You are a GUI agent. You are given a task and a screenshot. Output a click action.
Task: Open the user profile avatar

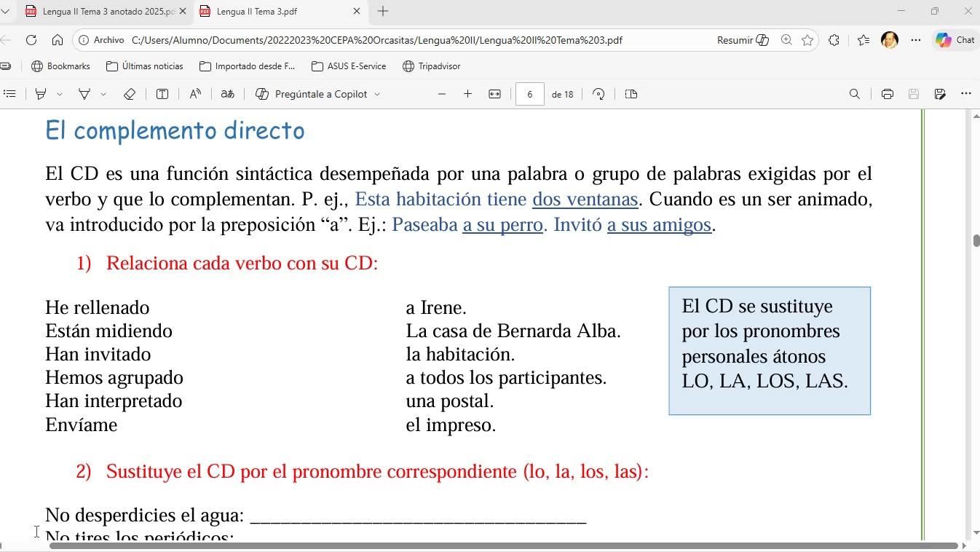click(889, 40)
